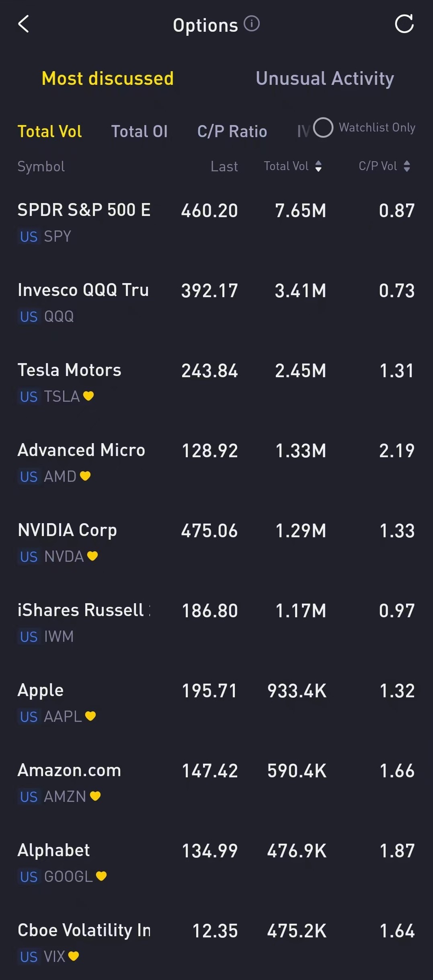Open the Invesco QQQ row

[x=216, y=302]
